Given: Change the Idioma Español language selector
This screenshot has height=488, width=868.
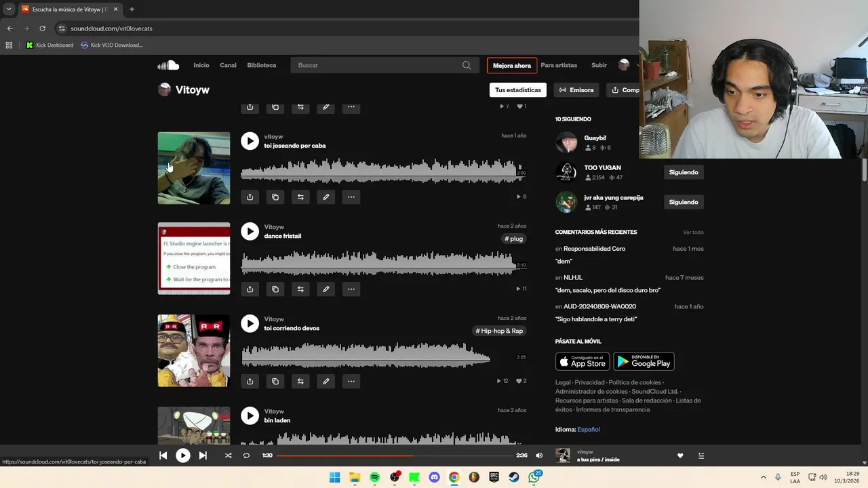Looking at the screenshot, I should pos(588,430).
